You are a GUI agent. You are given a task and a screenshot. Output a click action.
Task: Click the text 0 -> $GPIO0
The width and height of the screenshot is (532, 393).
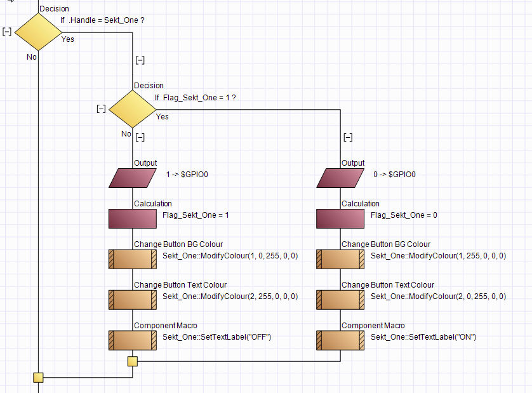[x=394, y=175]
